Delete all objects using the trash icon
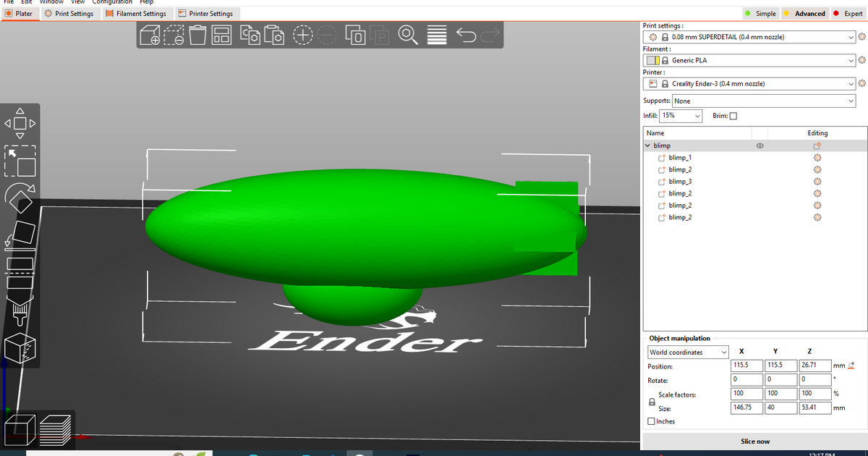Viewport: 868px width, 456px height. tap(197, 34)
